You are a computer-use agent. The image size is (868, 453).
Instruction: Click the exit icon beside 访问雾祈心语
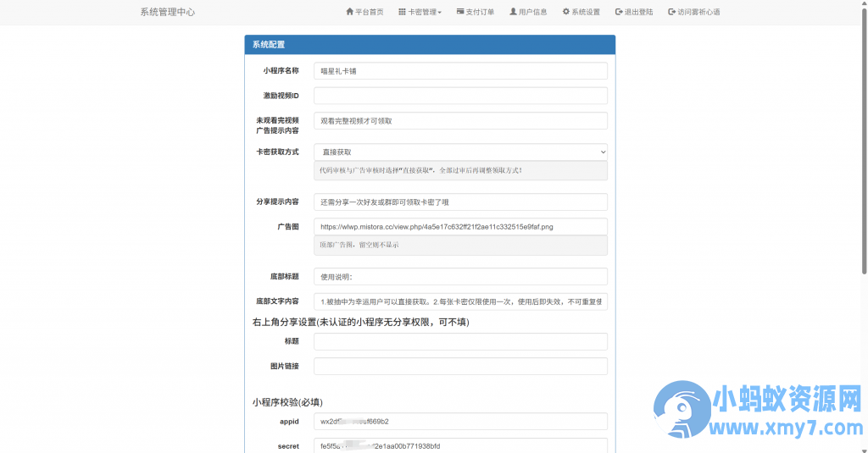coord(671,12)
